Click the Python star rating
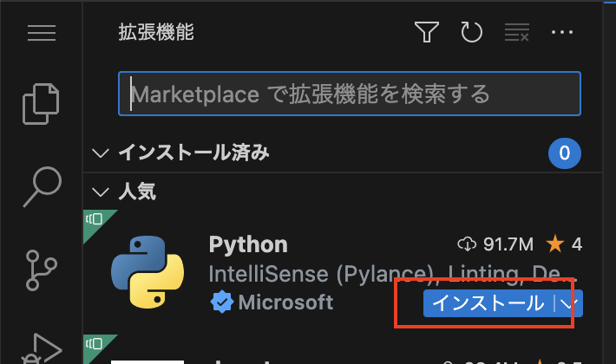The image size is (616, 364). (564, 244)
